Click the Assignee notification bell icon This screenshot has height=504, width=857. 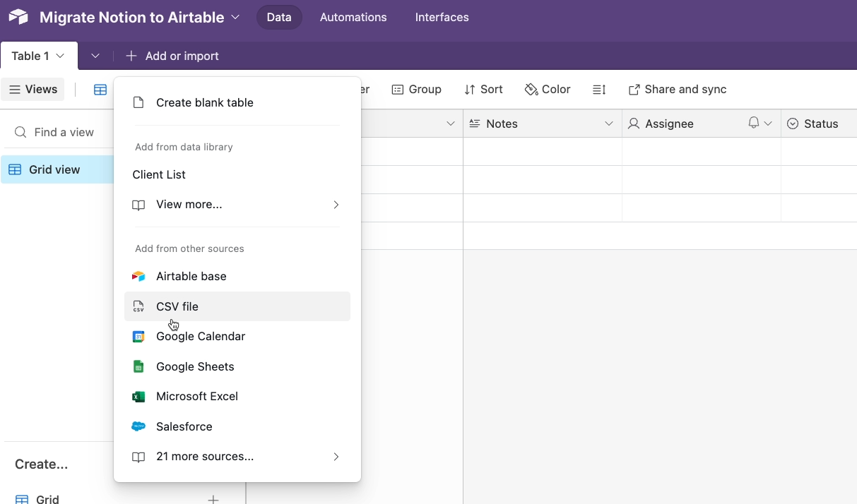click(753, 124)
